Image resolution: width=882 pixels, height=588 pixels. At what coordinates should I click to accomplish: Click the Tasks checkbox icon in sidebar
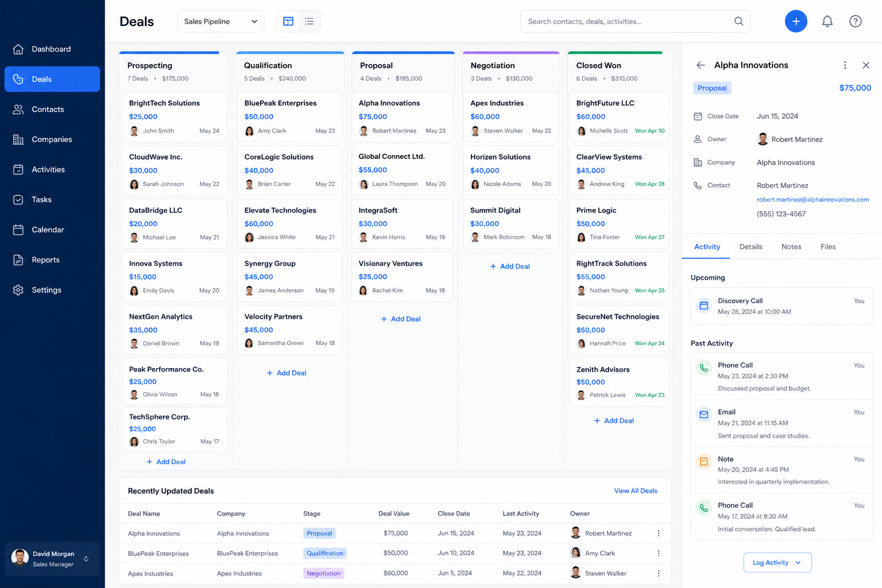pos(18,200)
